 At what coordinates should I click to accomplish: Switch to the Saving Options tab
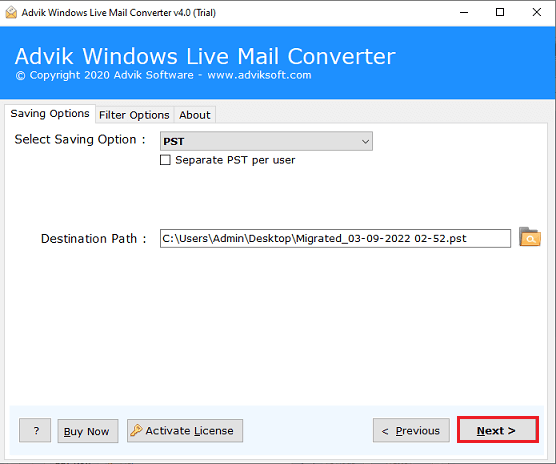click(x=50, y=114)
